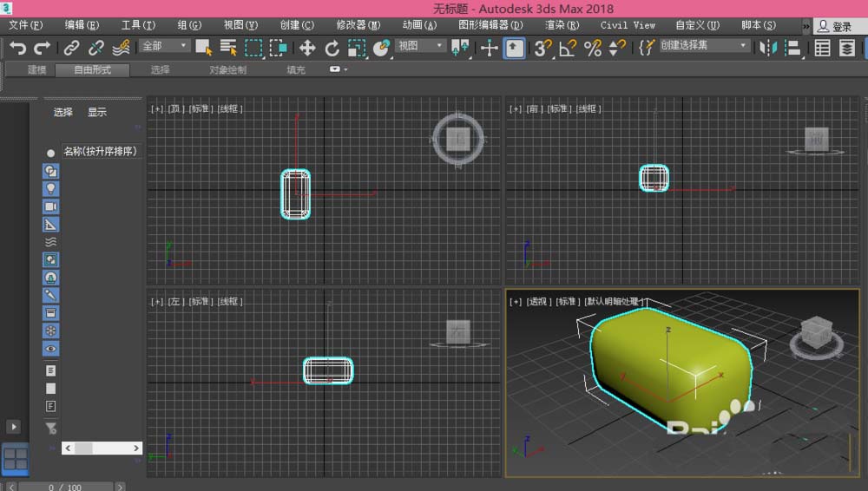
Task: Click the 0 / 100 time slider
Action: point(65,488)
